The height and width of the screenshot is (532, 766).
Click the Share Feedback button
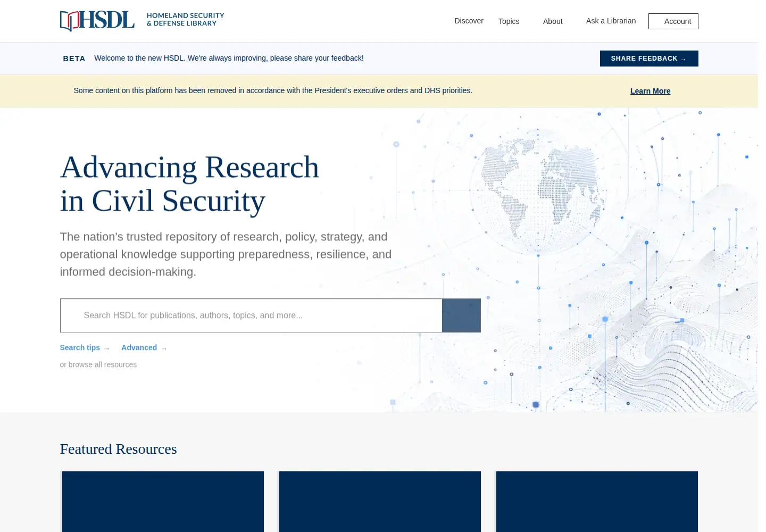[649, 59]
